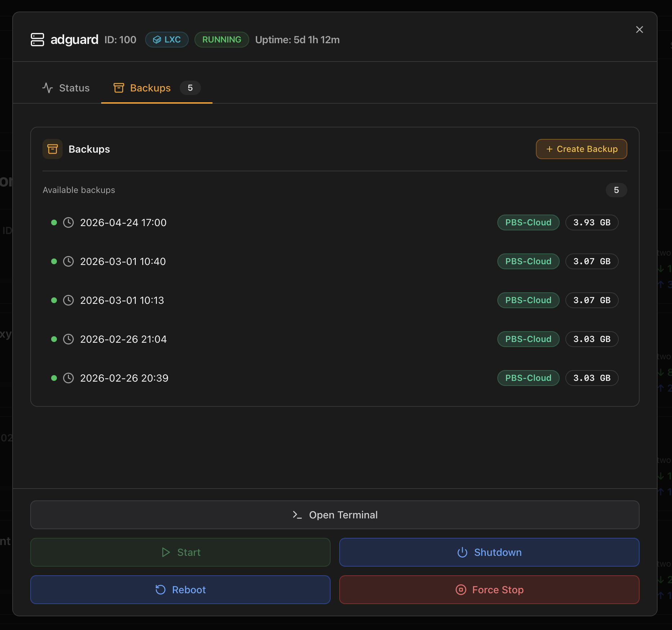Click 3.03 GB size on 21:04 backup

point(592,339)
